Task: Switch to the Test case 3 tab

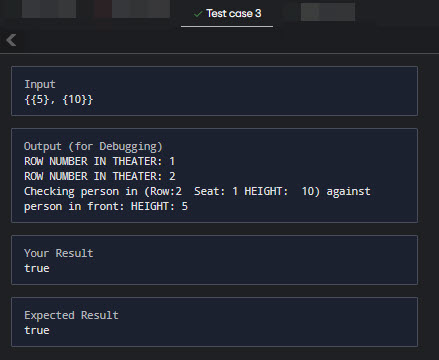Action: pyautogui.click(x=227, y=14)
